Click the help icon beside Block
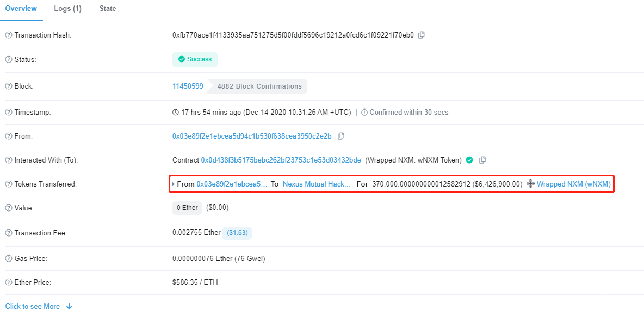This screenshot has width=644, height=317. tap(9, 86)
